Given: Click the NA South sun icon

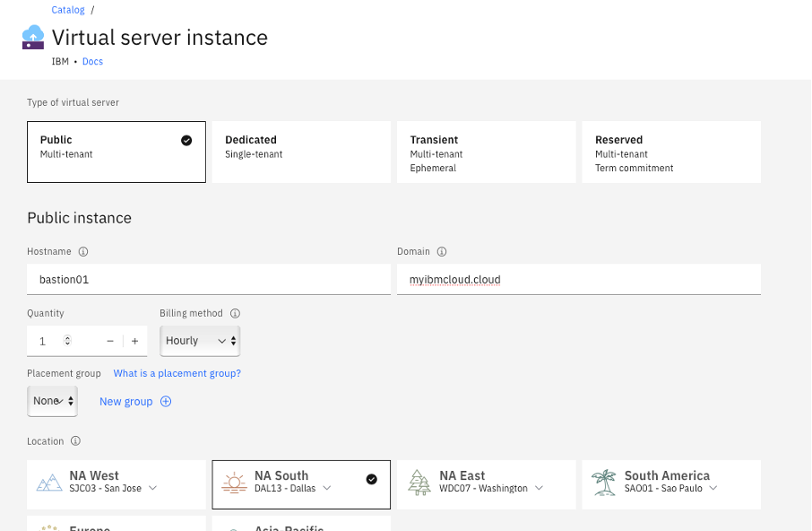Looking at the screenshot, I should pyautogui.click(x=234, y=483).
